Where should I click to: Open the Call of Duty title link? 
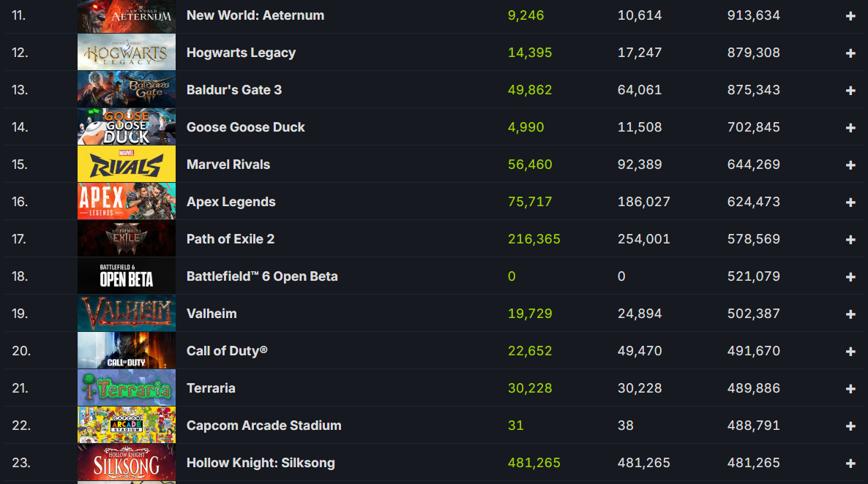[x=227, y=351]
